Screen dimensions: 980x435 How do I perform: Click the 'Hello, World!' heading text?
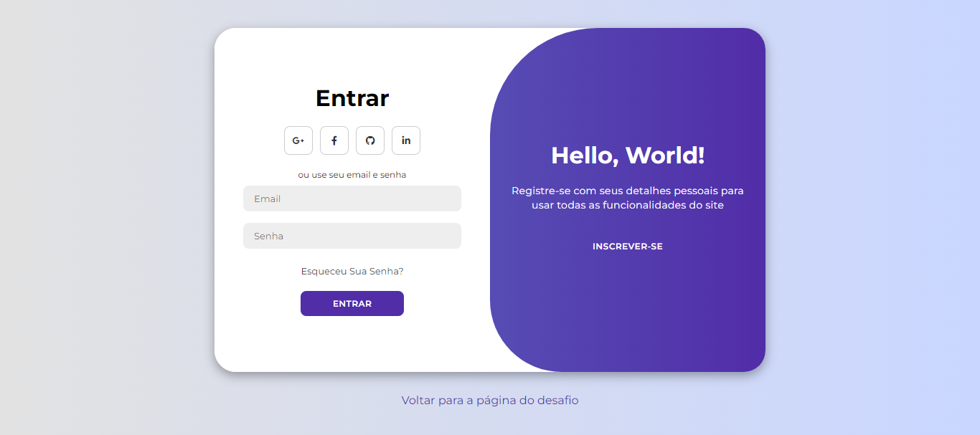pos(627,155)
